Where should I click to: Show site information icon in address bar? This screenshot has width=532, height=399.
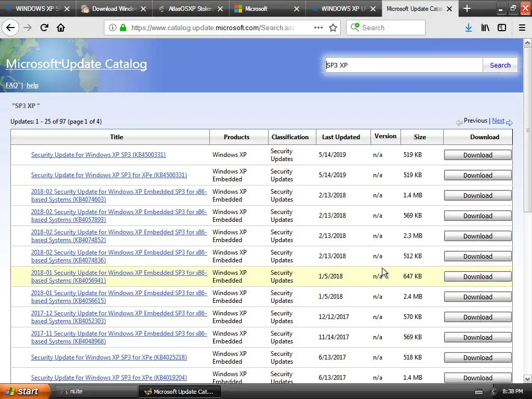113,28
